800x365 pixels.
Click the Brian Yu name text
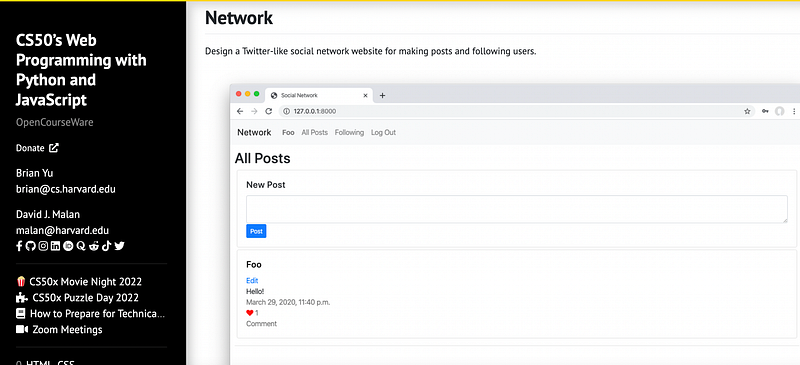click(x=35, y=173)
